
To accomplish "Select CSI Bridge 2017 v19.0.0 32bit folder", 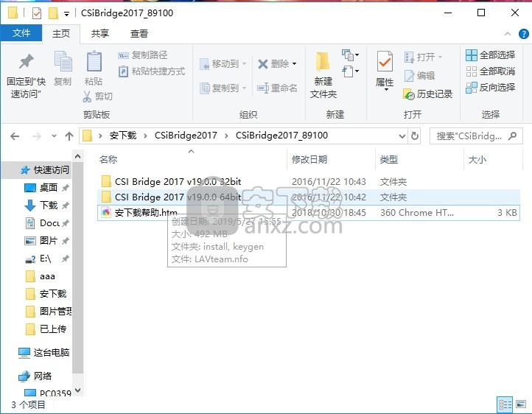I will pos(309,182).
